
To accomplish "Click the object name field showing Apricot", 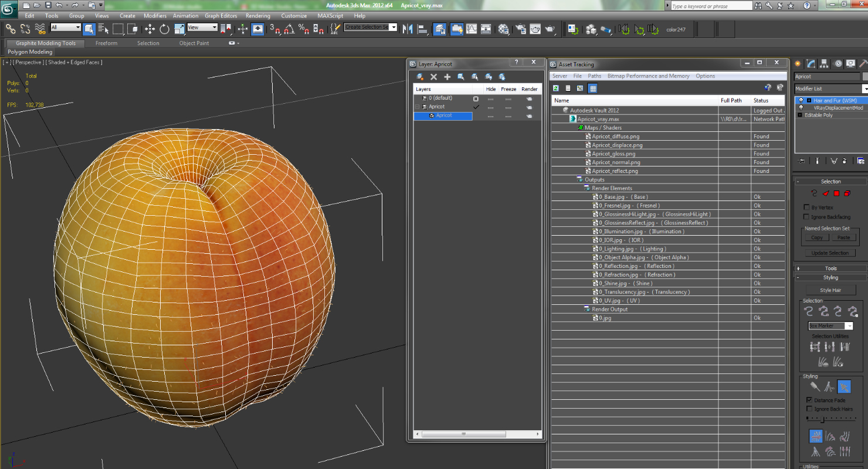I will coord(827,77).
